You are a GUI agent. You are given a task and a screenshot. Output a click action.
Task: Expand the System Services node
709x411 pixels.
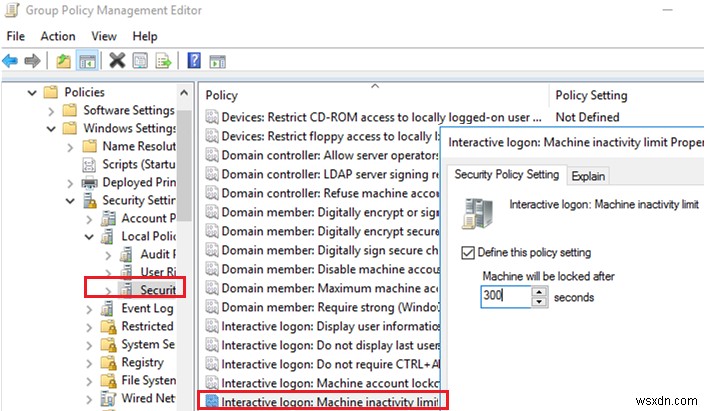click(89, 345)
